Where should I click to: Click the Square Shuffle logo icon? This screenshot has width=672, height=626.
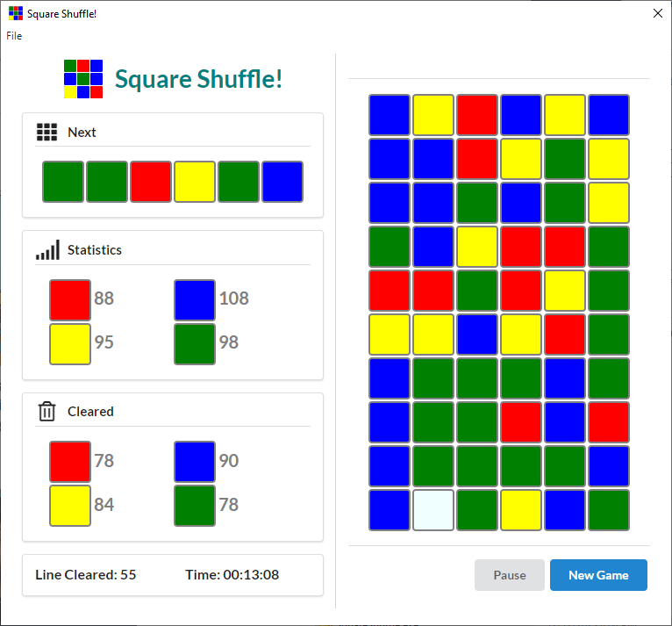point(83,78)
